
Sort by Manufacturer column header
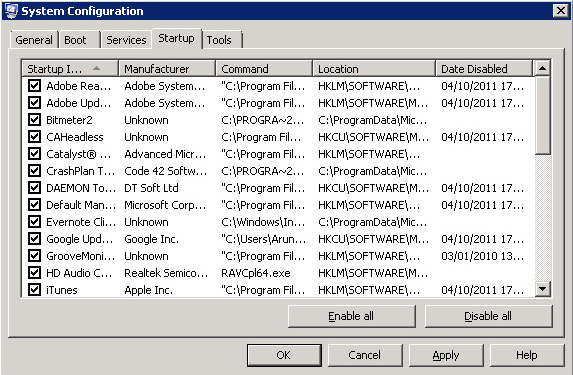[167, 69]
